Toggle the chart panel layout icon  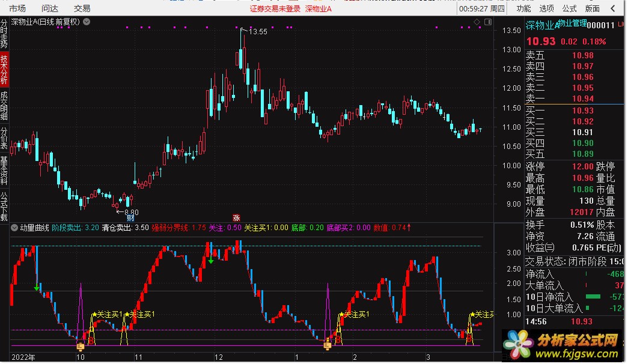[x=488, y=22]
